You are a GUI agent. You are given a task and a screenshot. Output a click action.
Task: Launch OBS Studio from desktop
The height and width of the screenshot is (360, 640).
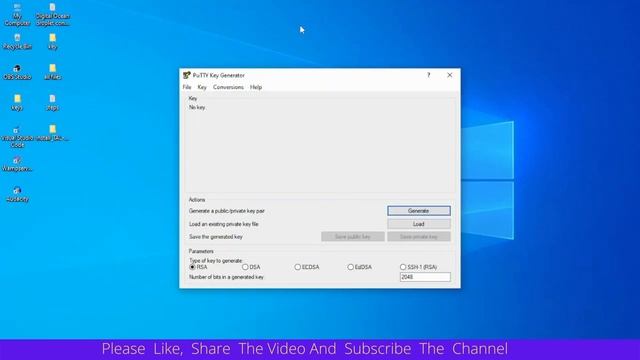(17, 72)
